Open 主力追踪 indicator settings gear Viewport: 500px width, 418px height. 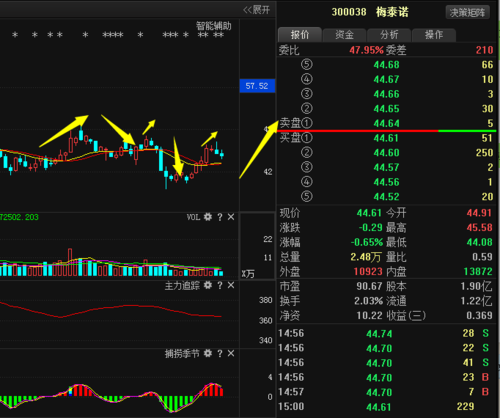208,285
